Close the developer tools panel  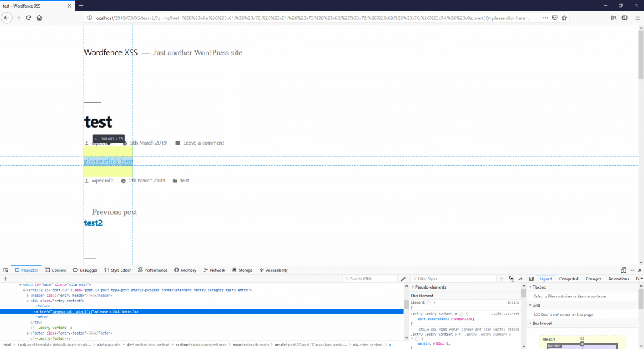pos(640,270)
